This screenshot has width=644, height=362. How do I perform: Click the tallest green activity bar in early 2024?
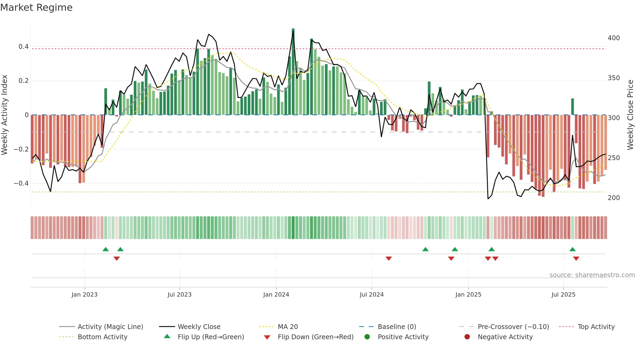pyautogui.click(x=293, y=72)
